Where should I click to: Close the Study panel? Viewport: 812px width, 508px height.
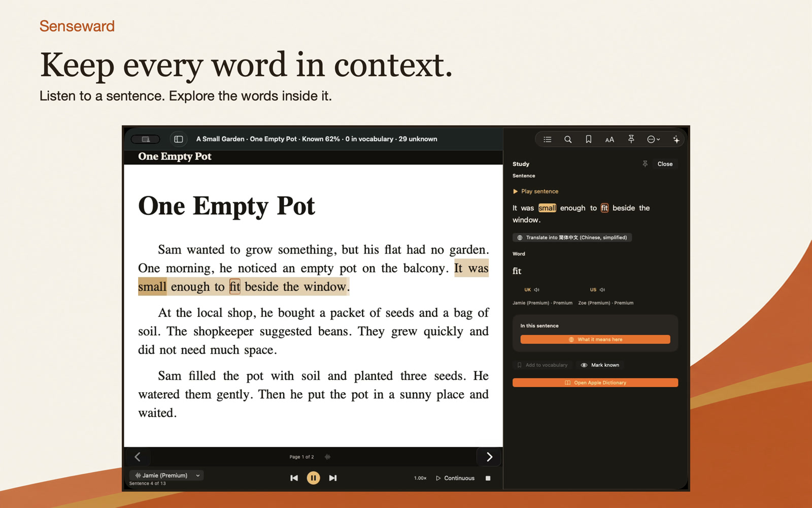click(x=665, y=164)
